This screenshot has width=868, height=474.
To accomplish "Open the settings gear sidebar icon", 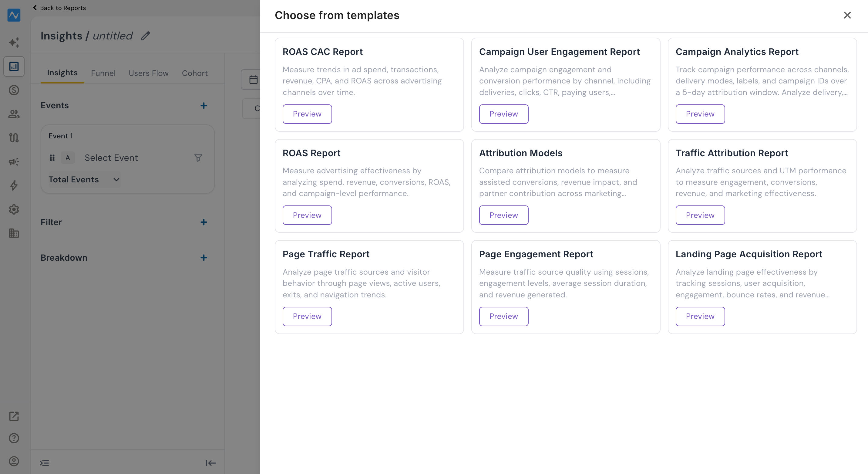I will click(14, 209).
